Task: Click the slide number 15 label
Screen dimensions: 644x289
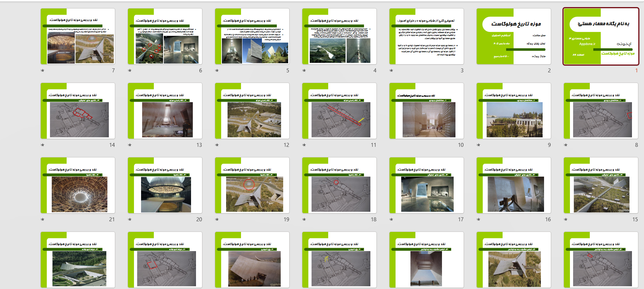Action: pyautogui.click(x=635, y=219)
